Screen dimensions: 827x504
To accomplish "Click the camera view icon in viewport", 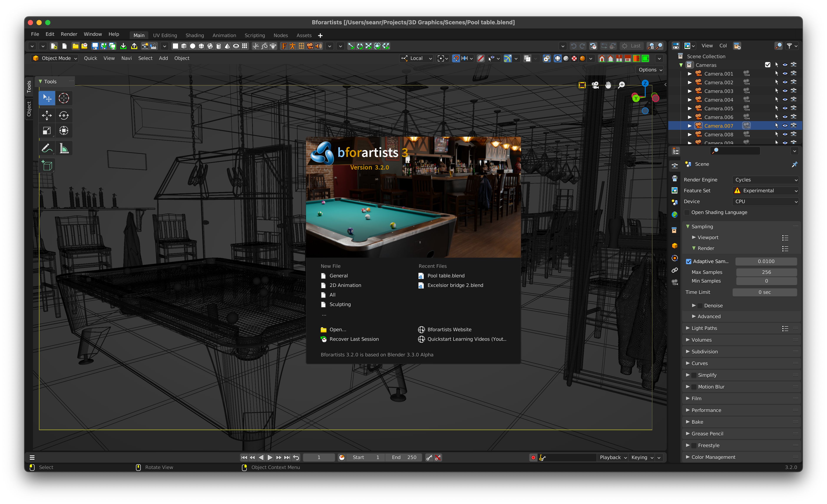I will tap(595, 85).
